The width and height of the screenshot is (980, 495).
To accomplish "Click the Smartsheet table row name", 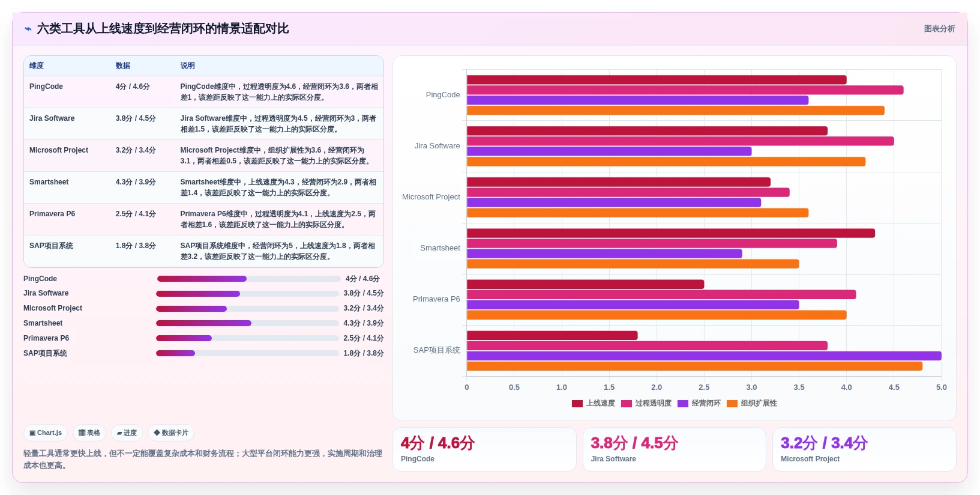I will pyautogui.click(x=49, y=182).
